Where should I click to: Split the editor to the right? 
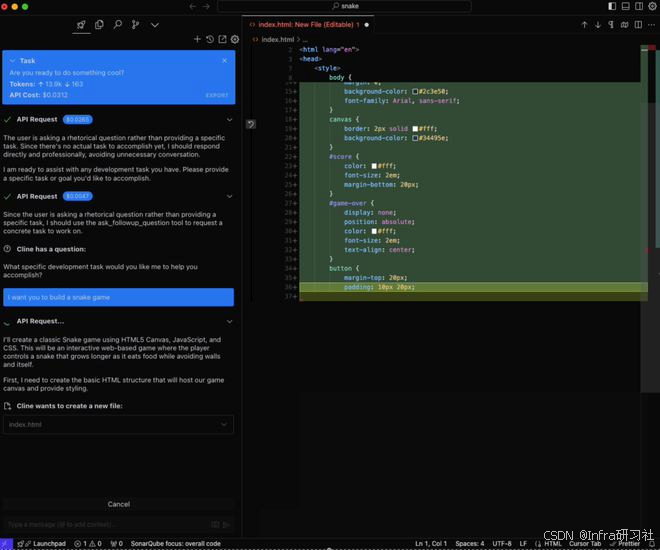click(x=639, y=25)
